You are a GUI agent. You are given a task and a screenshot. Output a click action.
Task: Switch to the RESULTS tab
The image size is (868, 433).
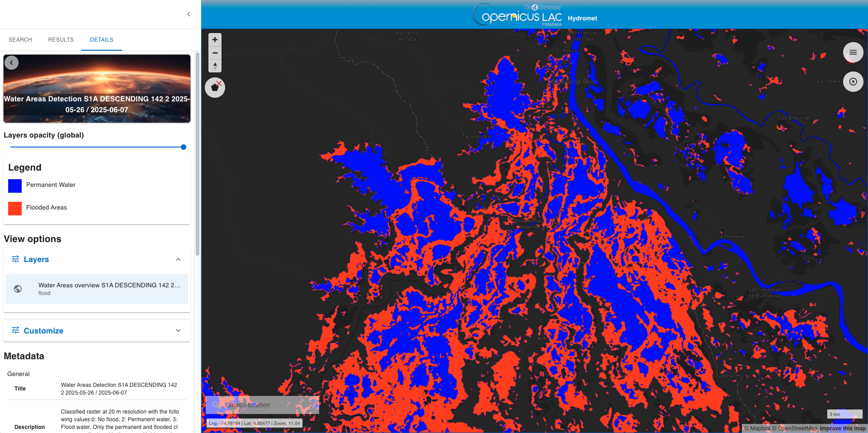(61, 40)
